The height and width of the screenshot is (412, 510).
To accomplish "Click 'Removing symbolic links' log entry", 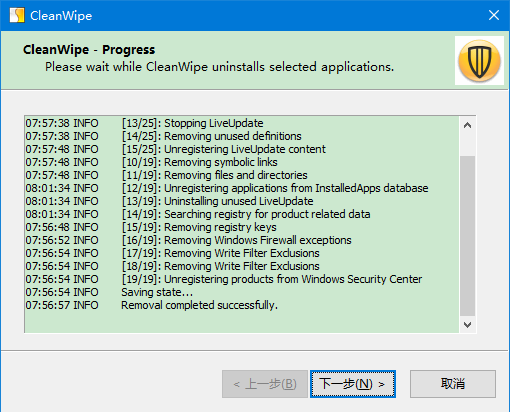I will tap(151, 162).
